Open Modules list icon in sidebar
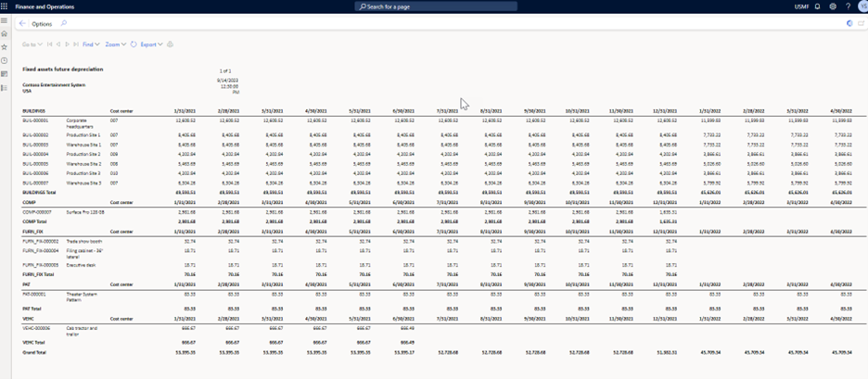Viewport: 868px width, 379px height. pyautogui.click(x=4, y=87)
